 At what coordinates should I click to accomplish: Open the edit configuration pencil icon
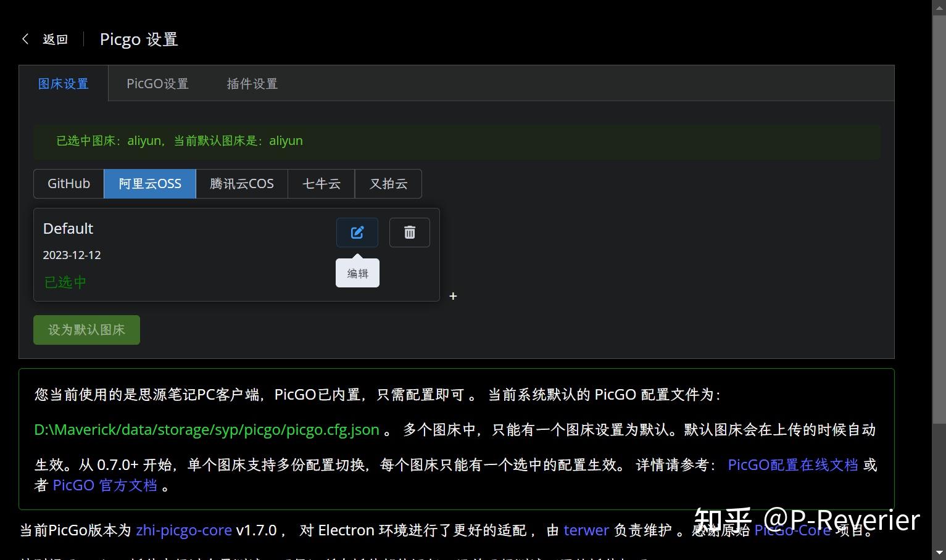click(357, 233)
